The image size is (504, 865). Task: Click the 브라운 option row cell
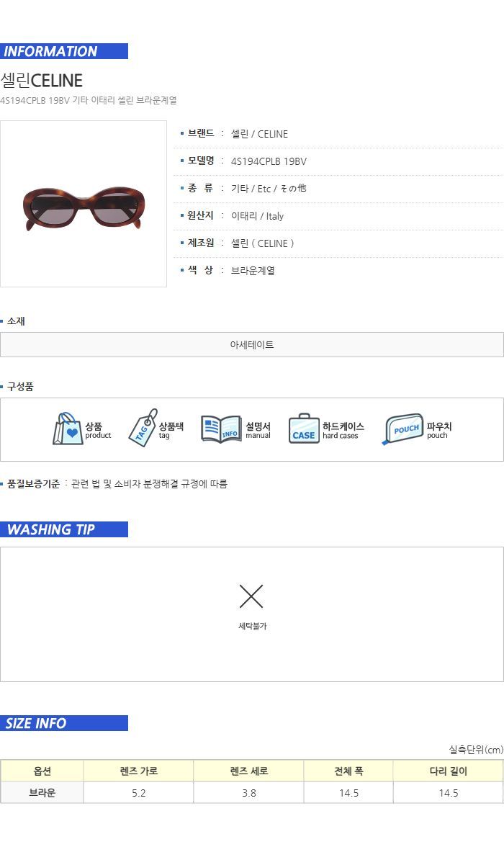tap(42, 792)
